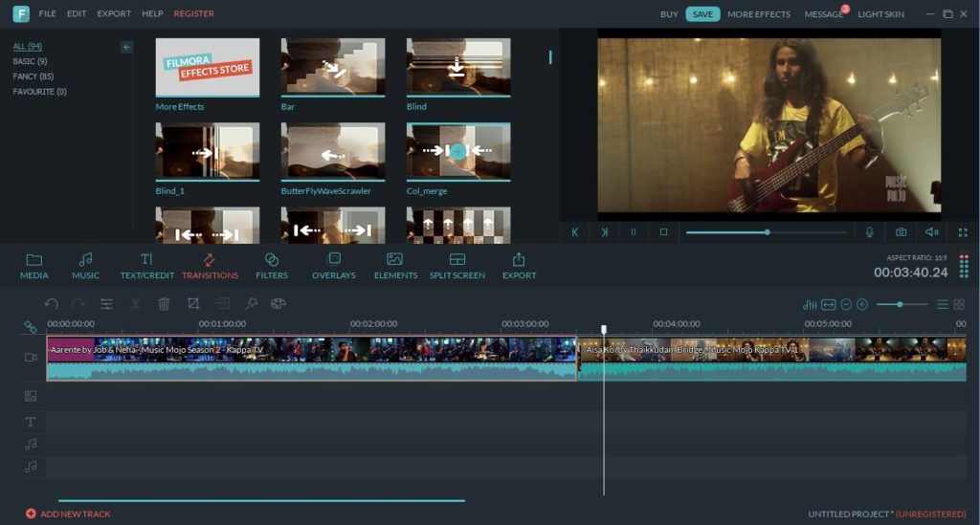The width and height of the screenshot is (980, 525).
Task: Select the TRANSITIONS tab
Action: [210, 266]
